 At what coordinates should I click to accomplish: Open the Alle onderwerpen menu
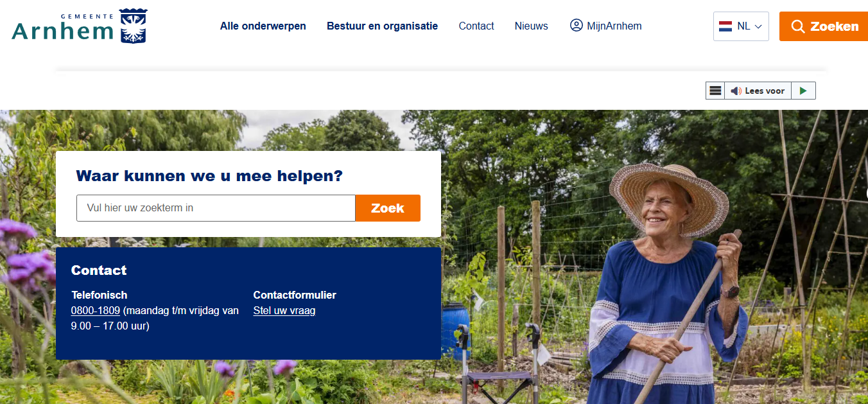coord(263,26)
